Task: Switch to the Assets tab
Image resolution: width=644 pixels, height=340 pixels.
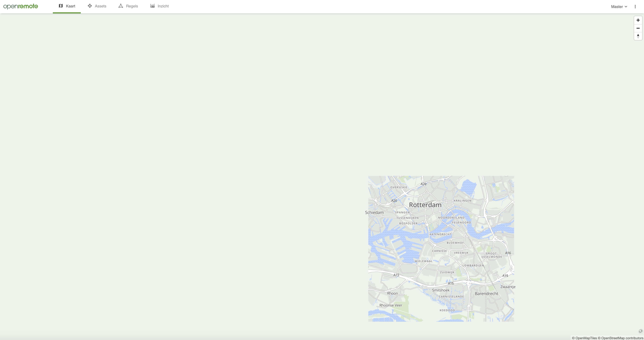Action: [x=97, y=6]
